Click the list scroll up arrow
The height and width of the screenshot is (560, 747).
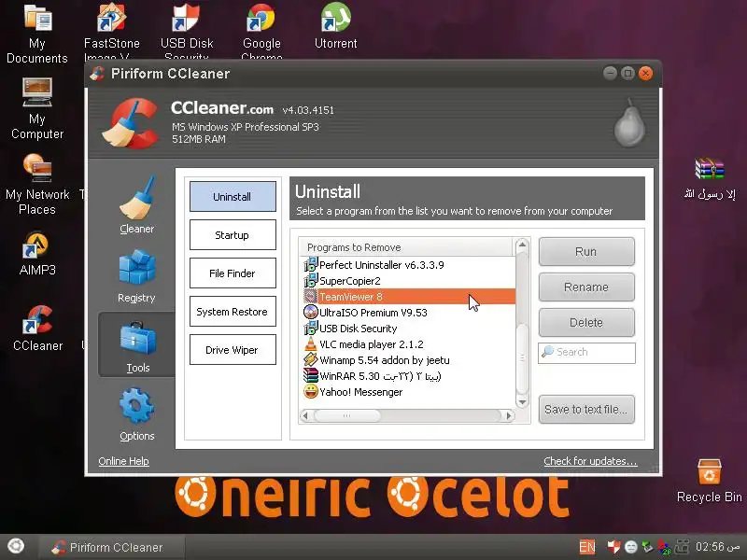point(522,245)
